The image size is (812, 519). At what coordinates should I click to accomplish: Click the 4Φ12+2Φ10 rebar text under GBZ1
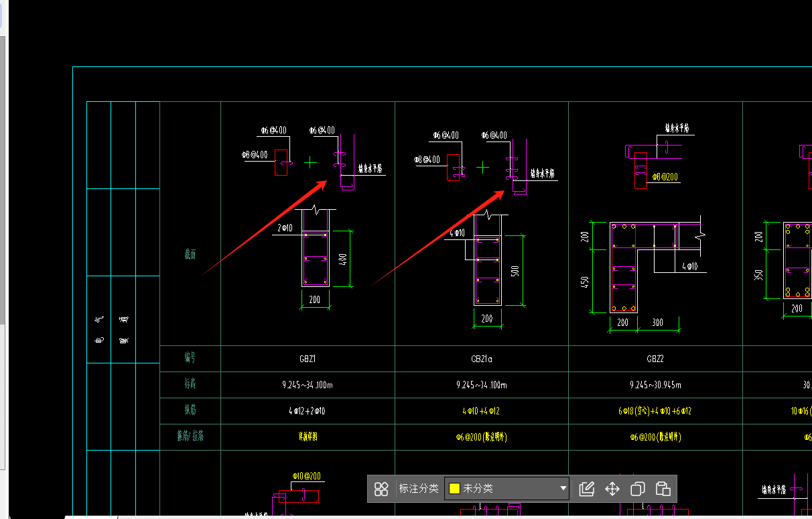308,411
